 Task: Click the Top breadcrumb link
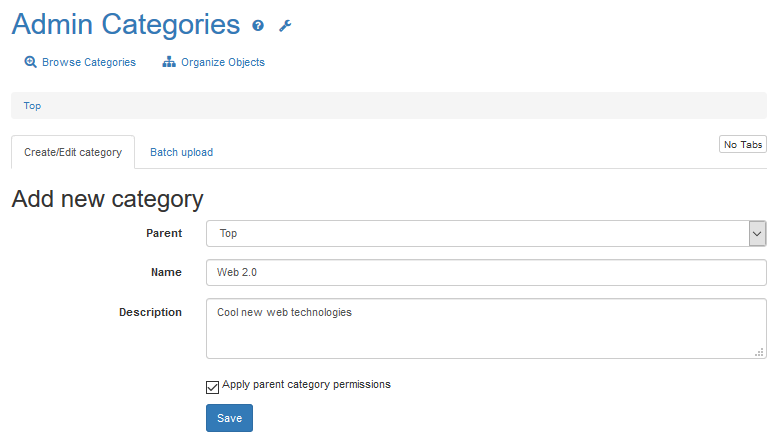tap(32, 106)
